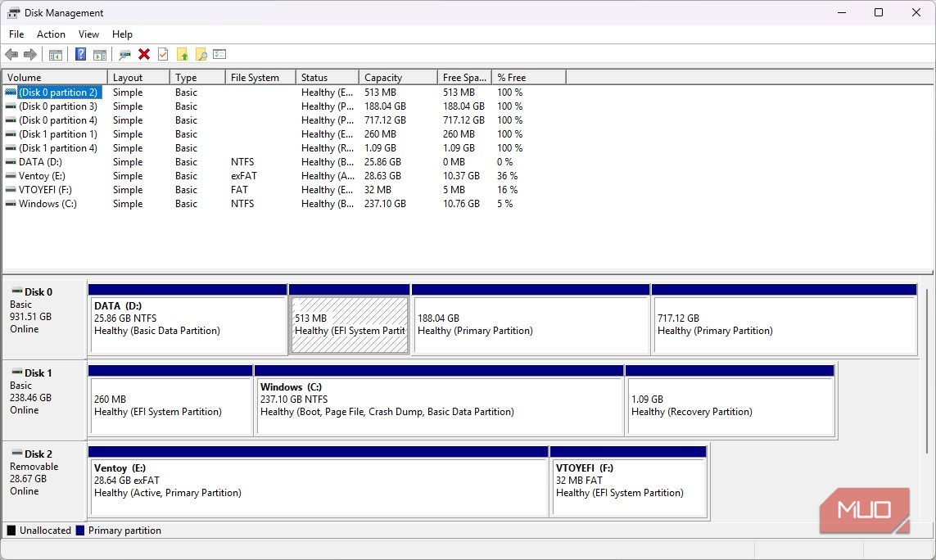936x560 pixels.
Task: Toggle Show/Hide Console Tree icon
Action: 56,54
